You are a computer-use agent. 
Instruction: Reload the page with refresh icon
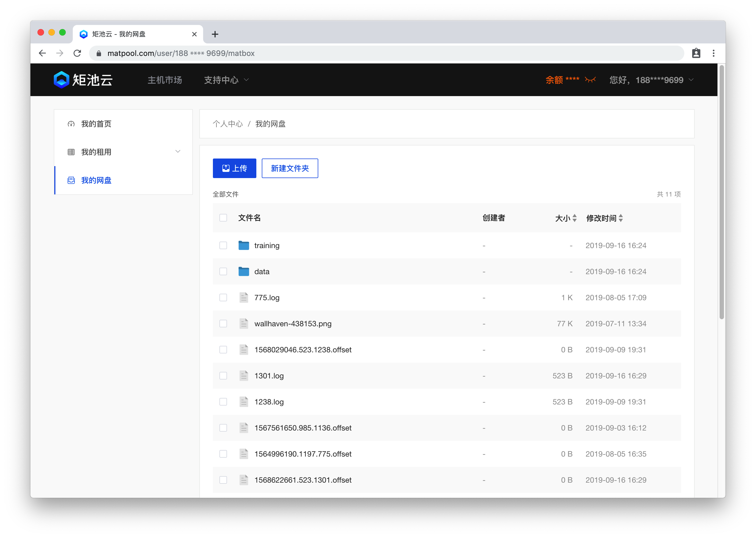point(77,53)
